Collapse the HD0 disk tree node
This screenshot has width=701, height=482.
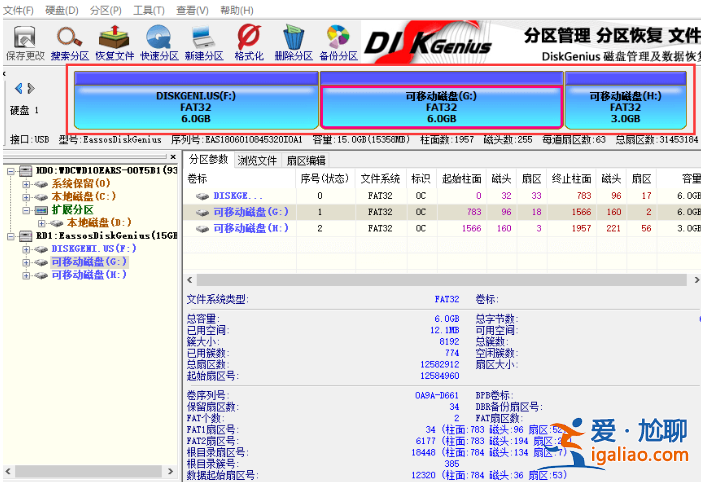pyautogui.click(x=11, y=171)
